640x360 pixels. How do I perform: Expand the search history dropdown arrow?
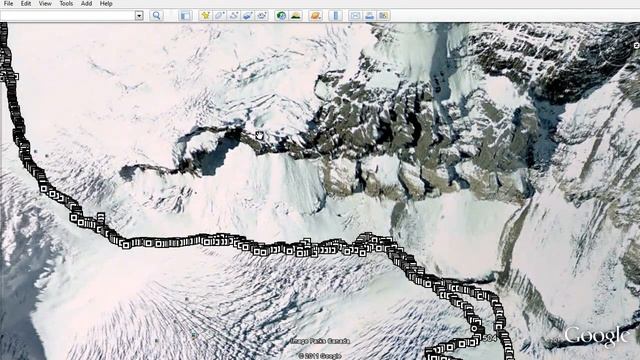[139, 16]
